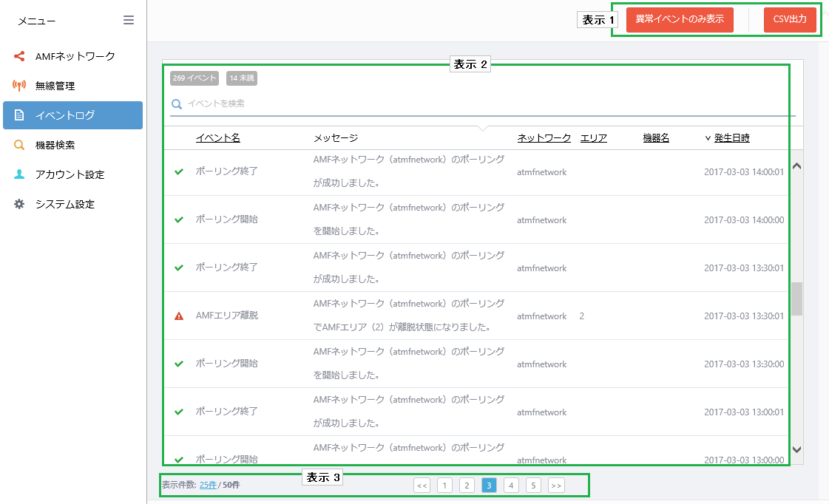Sort by ネットワーク column header
Image resolution: width=829 pixels, height=504 pixels.
[x=544, y=138]
